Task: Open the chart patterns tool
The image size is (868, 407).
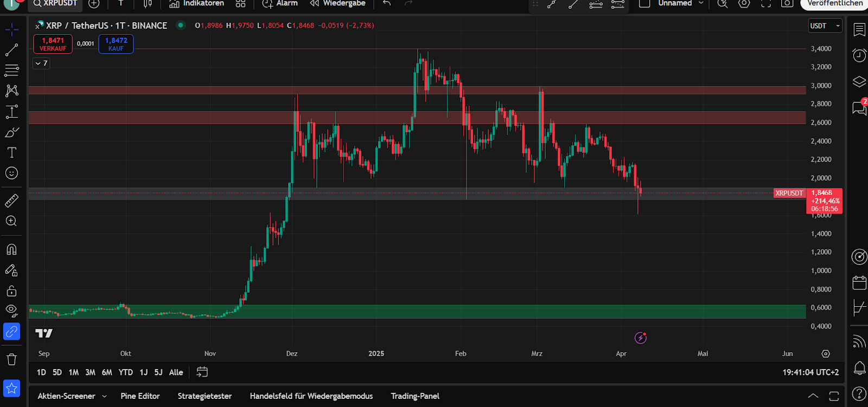Action: (11, 91)
